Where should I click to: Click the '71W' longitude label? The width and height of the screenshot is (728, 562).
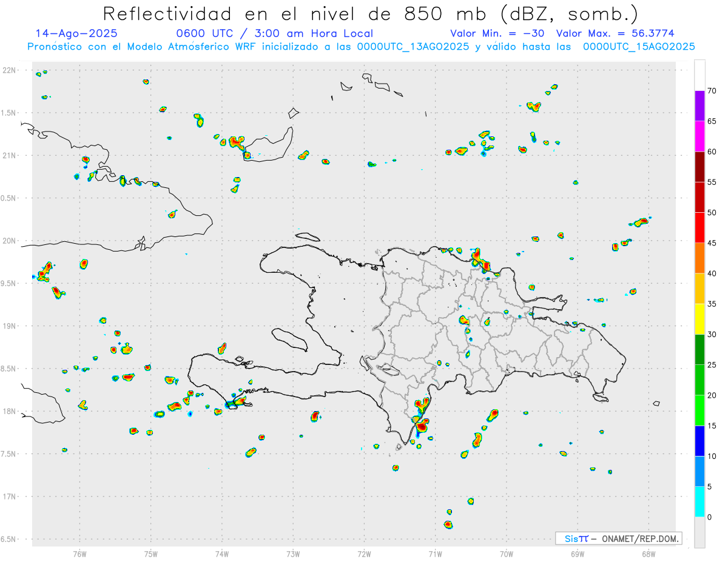[x=435, y=554]
